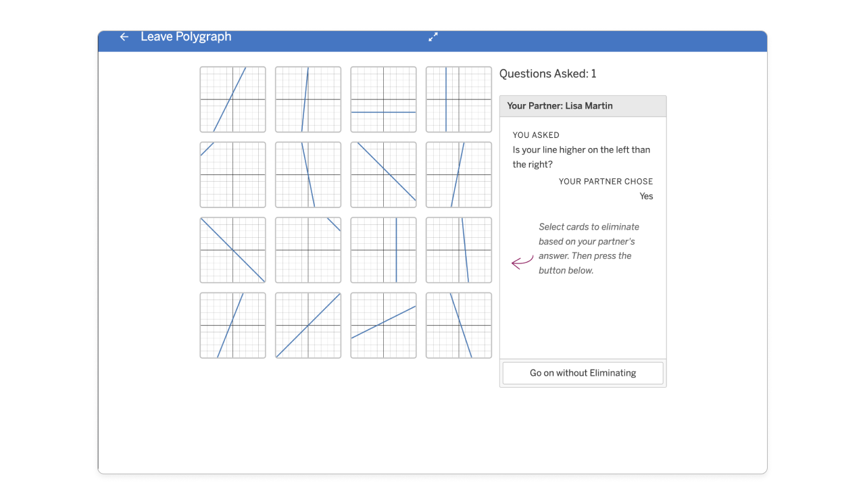
Task: Select the shallow positive slope card in the bottom row
Action: 383,325
